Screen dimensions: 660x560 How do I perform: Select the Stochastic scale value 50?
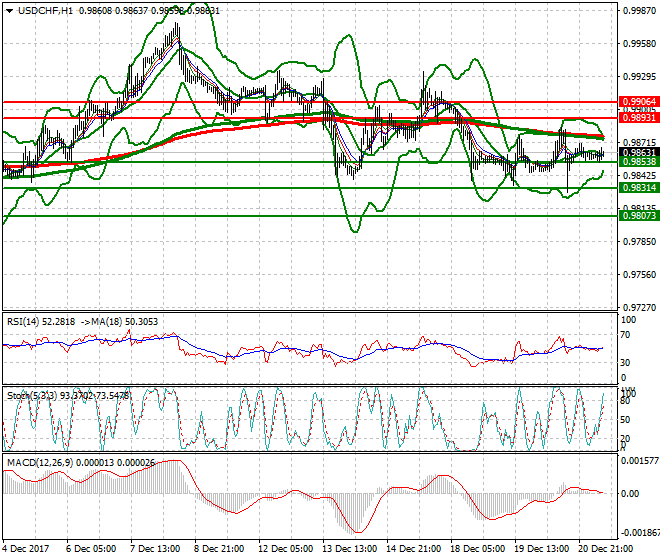(x=625, y=420)
